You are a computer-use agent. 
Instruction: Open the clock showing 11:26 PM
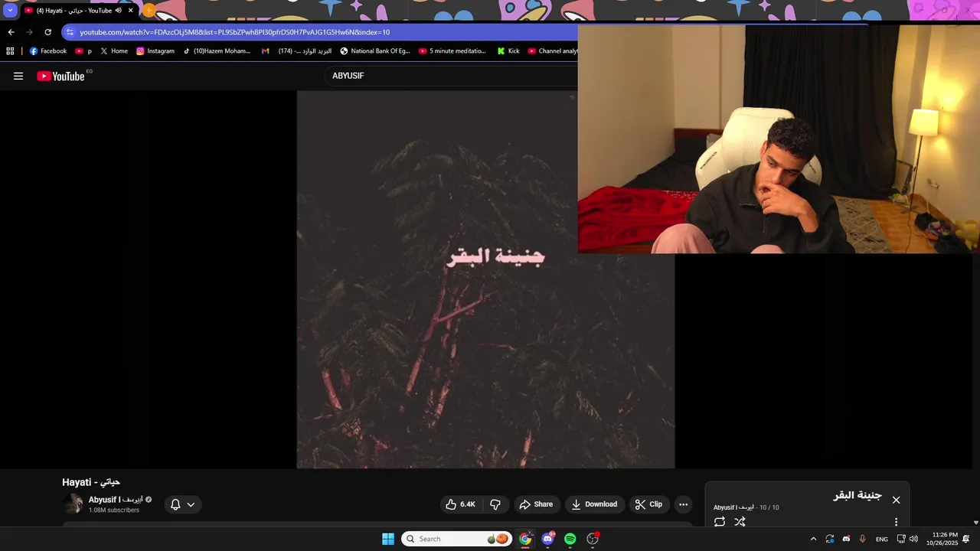(x=942, y=539)
